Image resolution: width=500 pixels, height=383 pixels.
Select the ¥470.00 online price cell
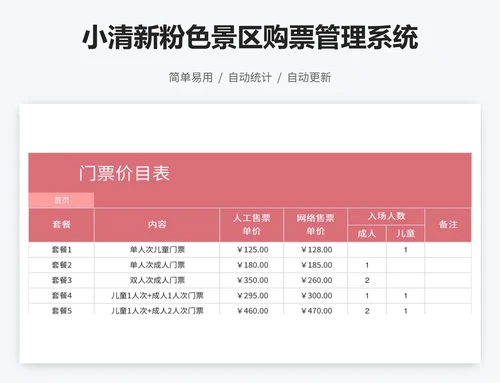[x=315, y=309]
